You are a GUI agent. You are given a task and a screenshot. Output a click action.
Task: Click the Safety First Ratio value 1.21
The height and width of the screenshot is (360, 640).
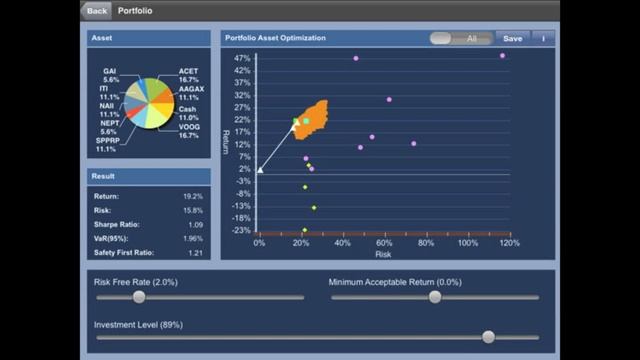196,253
